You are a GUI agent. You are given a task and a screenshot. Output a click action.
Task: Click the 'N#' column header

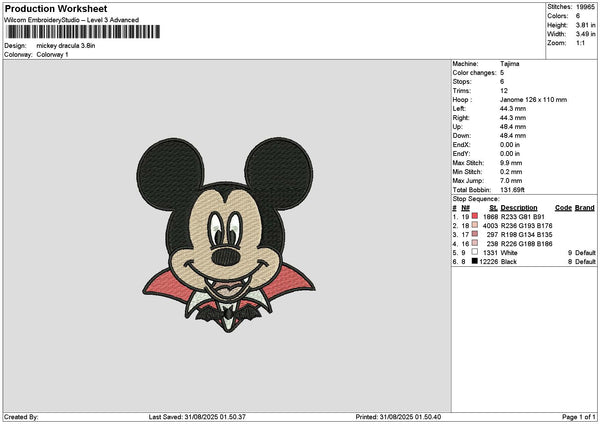[x=465, y=208]
